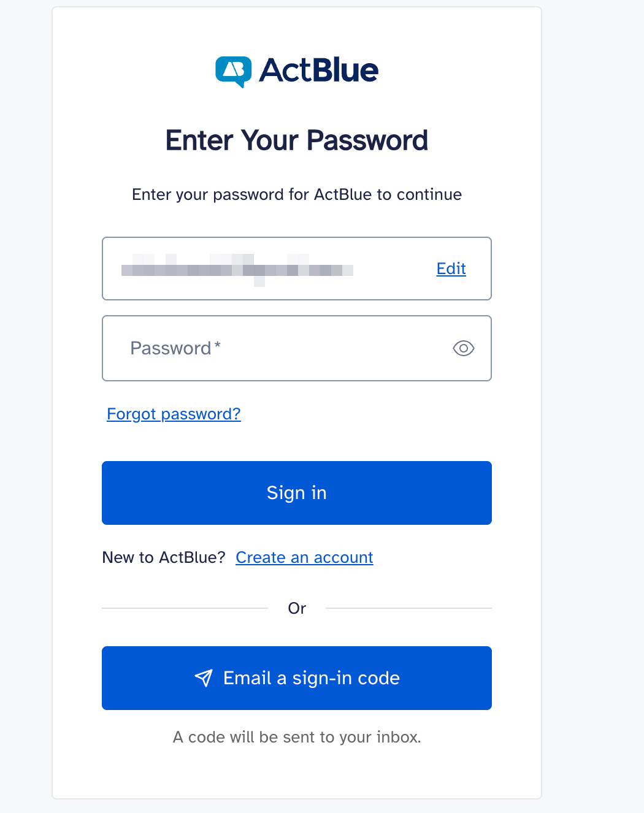
Task: Click the send icon on the sign-in code button
Action: [x=202, y=677]
